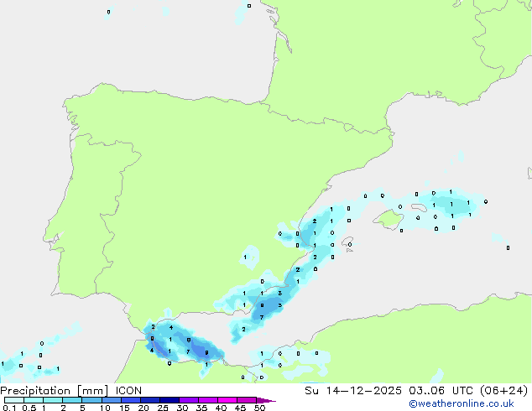Screen dimensions: 532x411
Task: Click the 10–15 mm blue legend swatch
Action: (112, 400)
